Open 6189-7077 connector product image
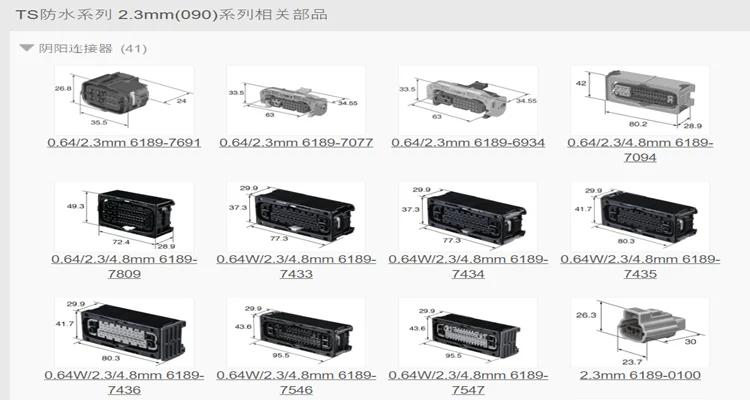The image size is (750, 400). pyautogui.click(x=296, y=100)
